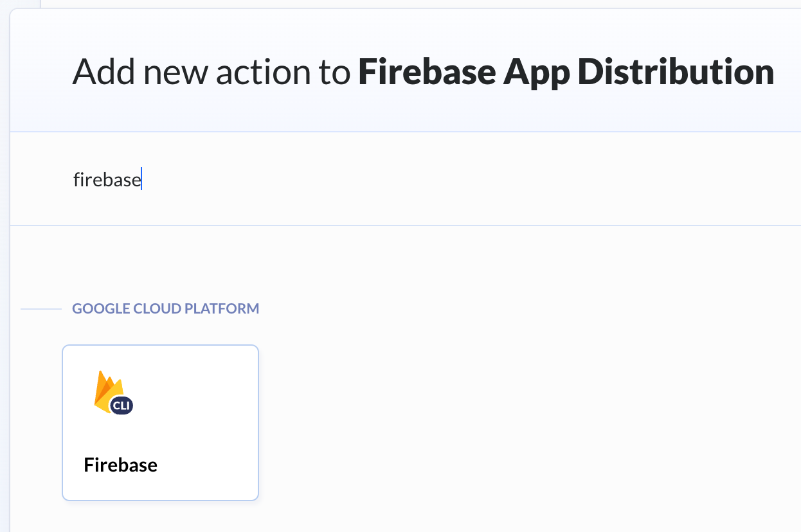Click the Google Cloud Platform section header
Screen dimensions: 801x532
coord(165,308)
